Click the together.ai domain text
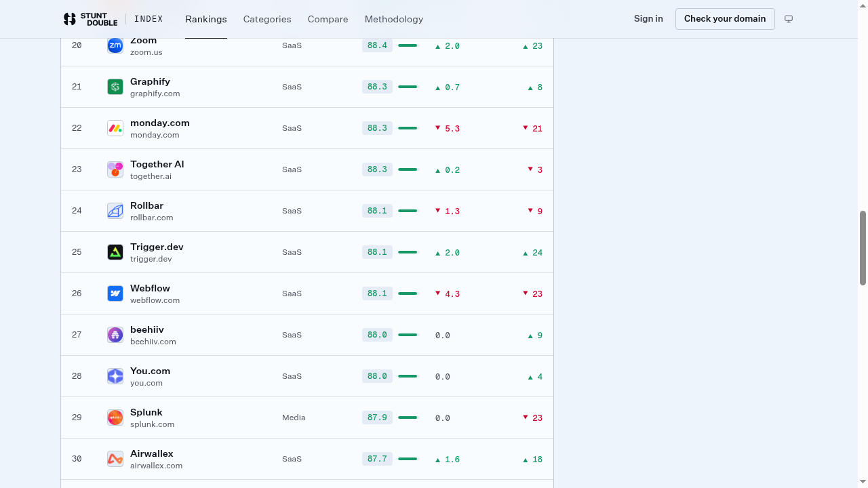868x488 pixels. pos(151,176)
